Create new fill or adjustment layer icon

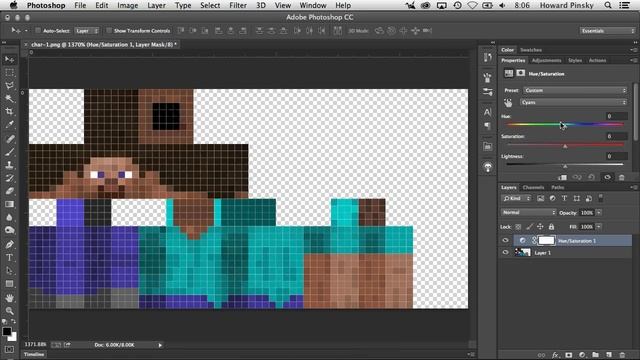(x=582, y=355)
